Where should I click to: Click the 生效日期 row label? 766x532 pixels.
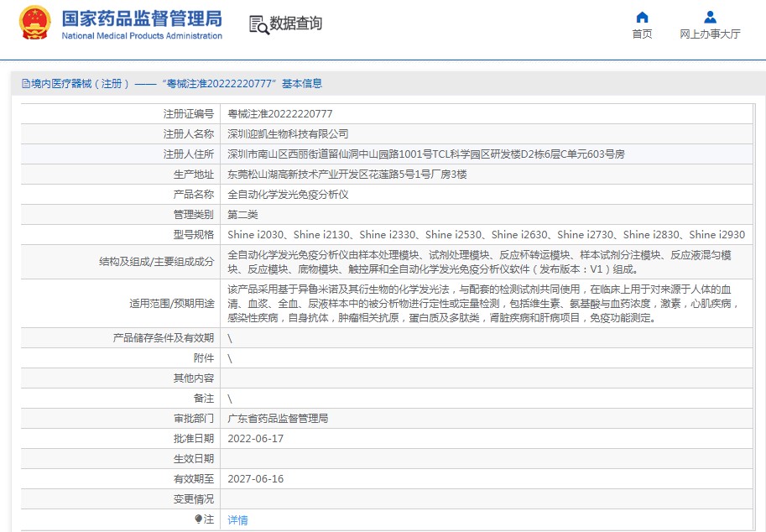coord(194,459)
